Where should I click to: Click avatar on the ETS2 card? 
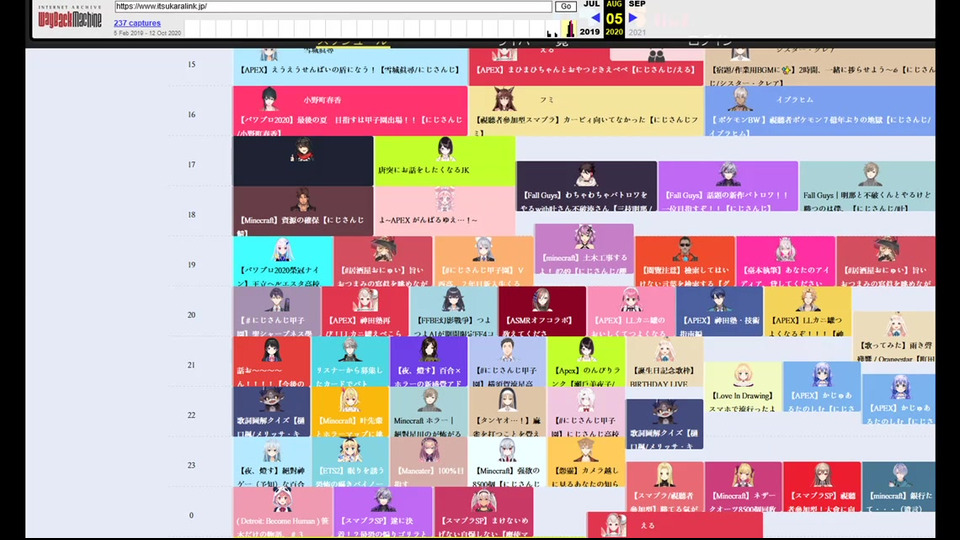(x=350, y=451)
